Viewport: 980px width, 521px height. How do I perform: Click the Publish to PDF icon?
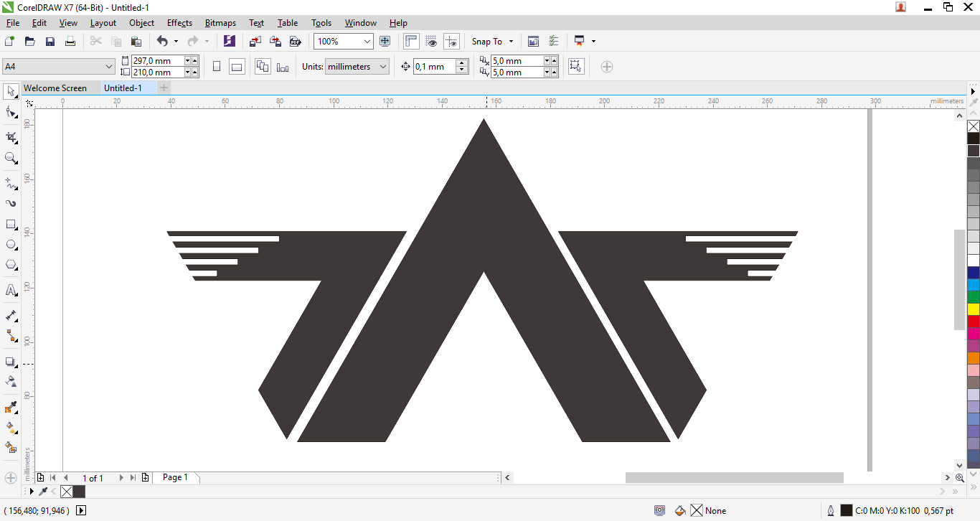295,41
